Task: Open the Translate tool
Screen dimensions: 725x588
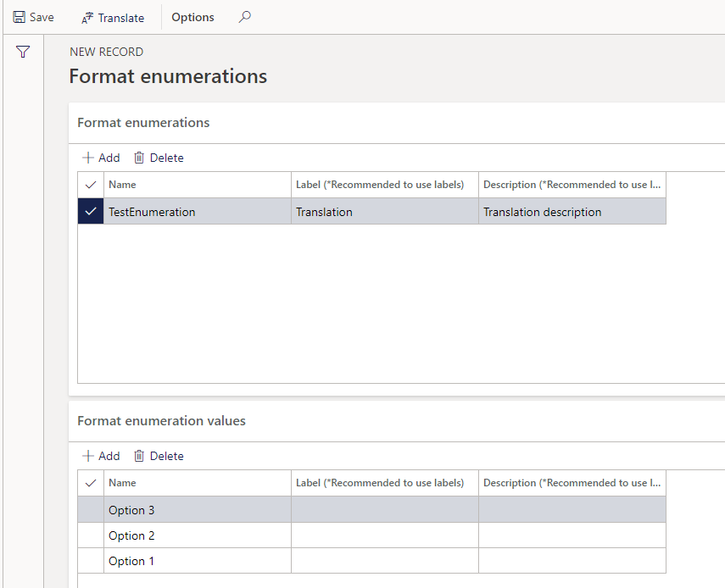Action: 112,17
